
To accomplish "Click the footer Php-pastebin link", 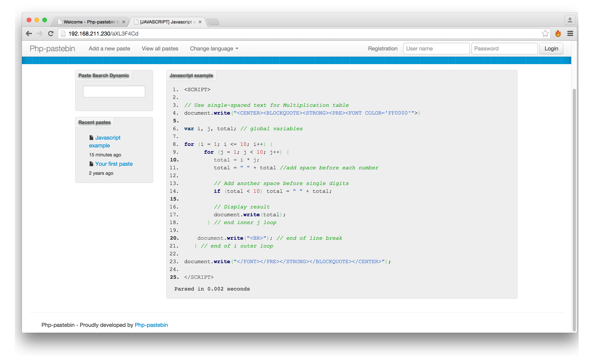I will [151, 325].
